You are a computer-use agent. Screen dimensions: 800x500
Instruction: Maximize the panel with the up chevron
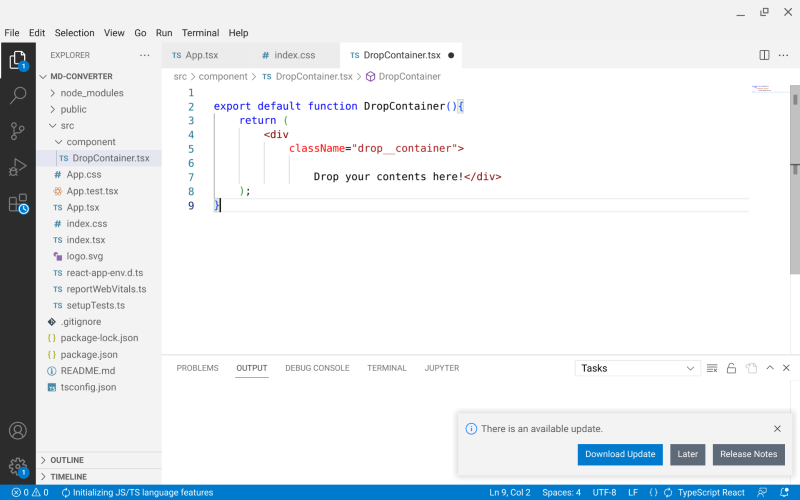[769, 368]
